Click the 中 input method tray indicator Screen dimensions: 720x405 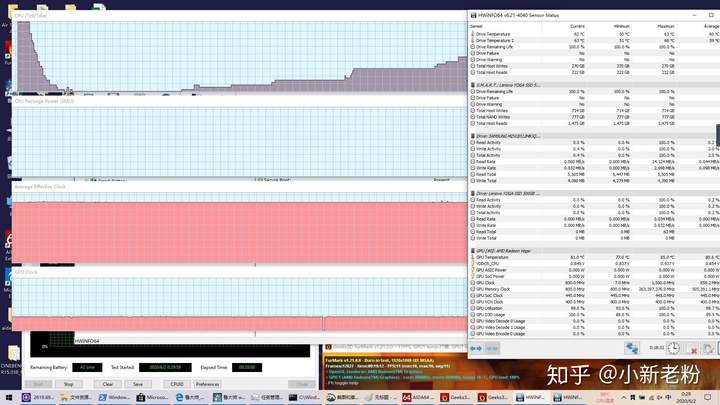(x=668, y=397)
